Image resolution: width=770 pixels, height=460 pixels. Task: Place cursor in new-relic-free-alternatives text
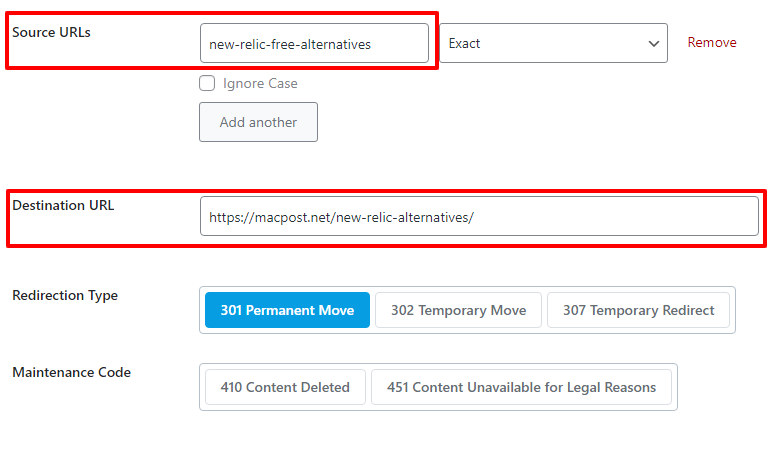[x=289, y=44]
